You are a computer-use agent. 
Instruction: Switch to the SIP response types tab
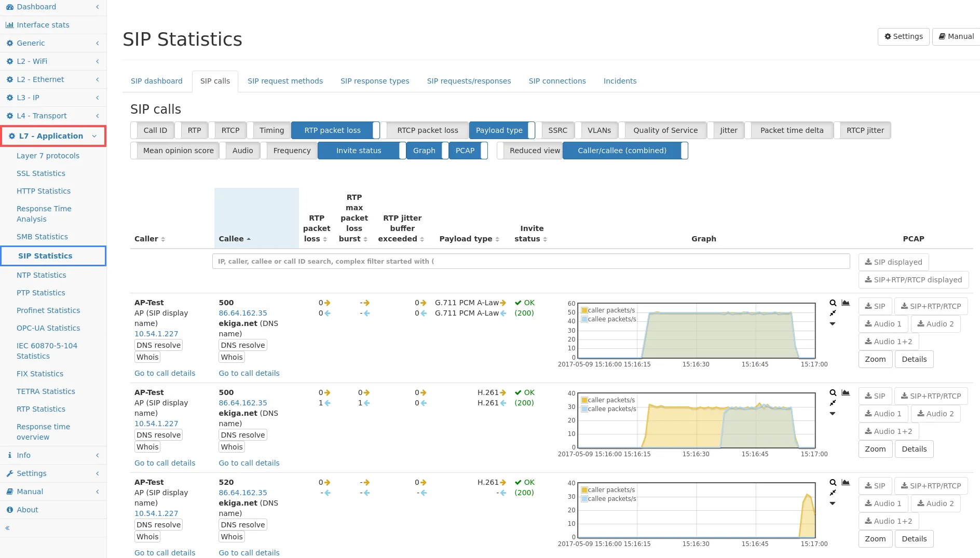click(375, 81)
